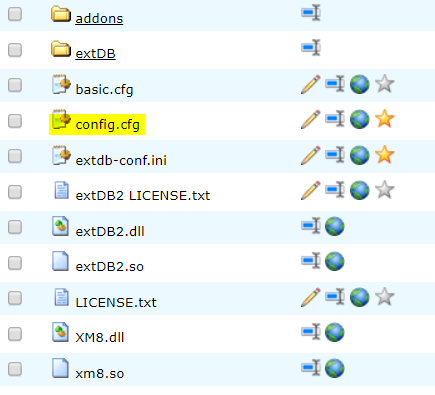Click the highlighted config.cfg file name
435x395 pixels.
[x=107, y=125]
